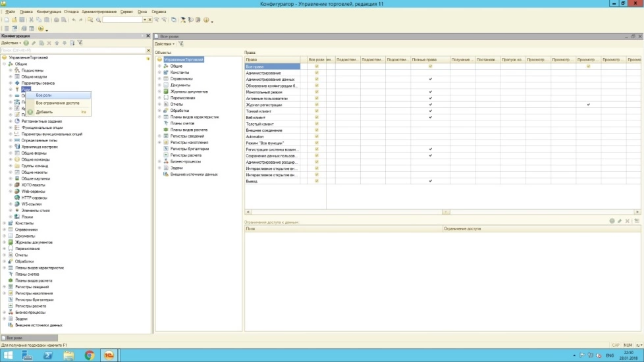This screenshot has width=644, height=362.
Task: Click the Регламентные задания clock icon
Action: 17,121
